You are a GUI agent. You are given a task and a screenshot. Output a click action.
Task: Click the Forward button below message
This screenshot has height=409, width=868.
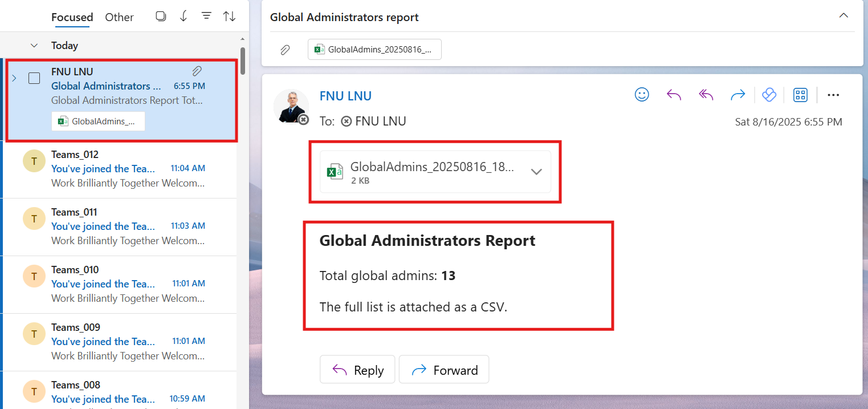(x=444, y=370)
